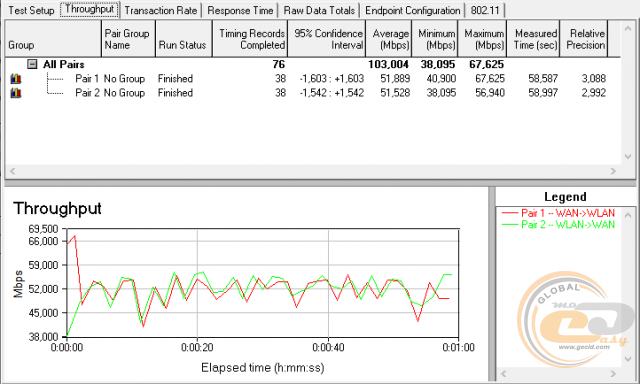
Task: Select Pair 1 WAN->WLAN in the legend
Action: pyautogui.click(x=558, y=213)
